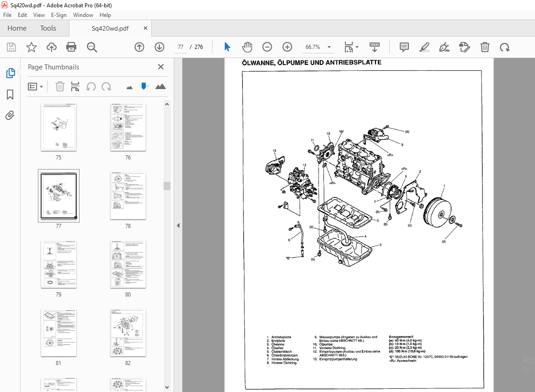Insert or extract pages in thumbnails panel
This screenshot has width=535, height=392.
[75, 87]
